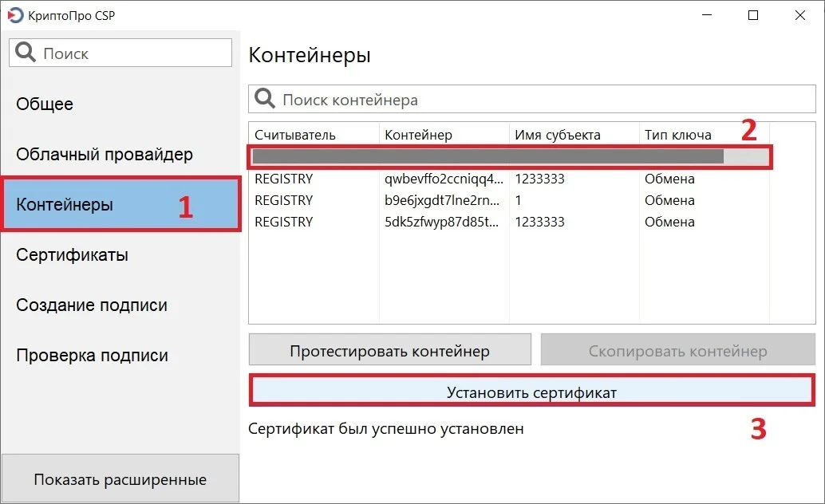Click REGISTRY in the 5dk5zfwyp87d85t row
The image size is (825, 504).
click(x=283, y=222)
